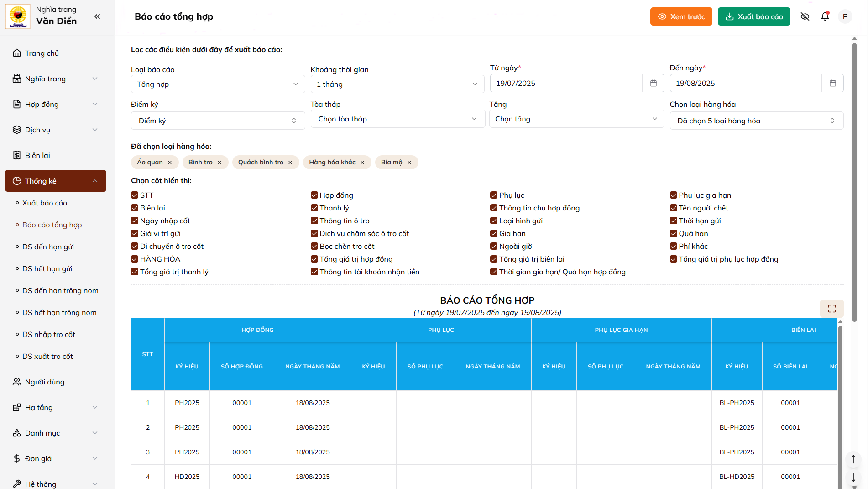Open the Biên lai sidebar menu
This screenshot has height=489, width=868.
click(x=37, y=156)
